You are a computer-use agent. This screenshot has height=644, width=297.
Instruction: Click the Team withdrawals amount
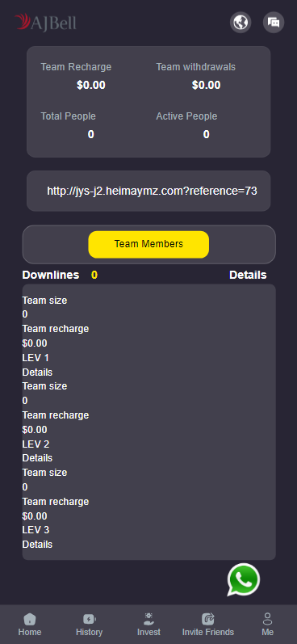coord(207,85)
